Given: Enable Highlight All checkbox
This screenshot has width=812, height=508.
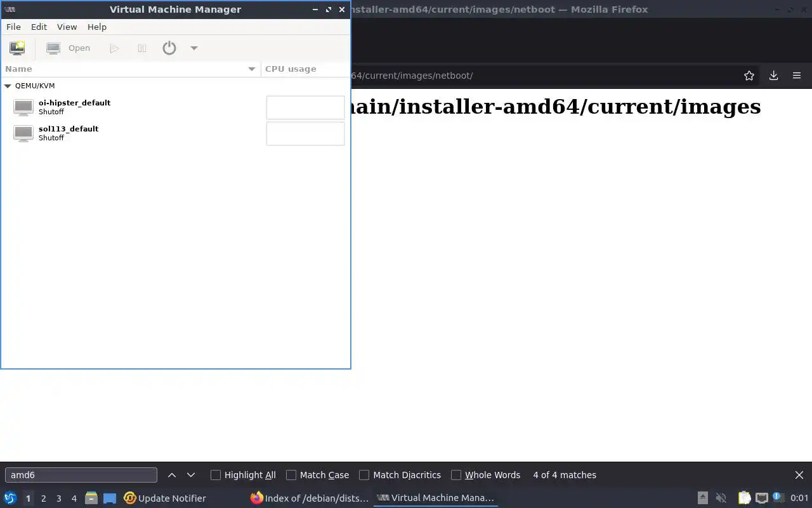Looking at the screenshot, I should coord(216,475).
